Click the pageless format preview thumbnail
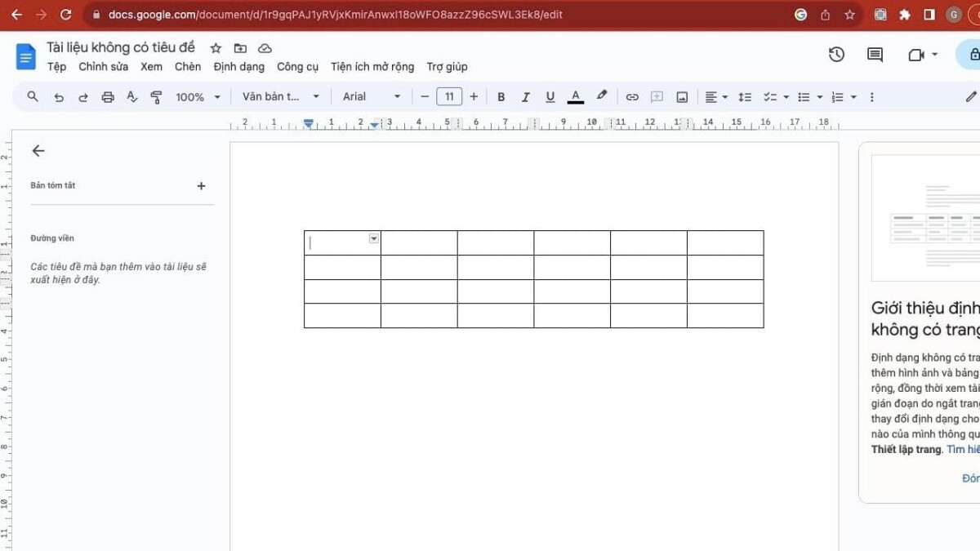The width and height of the screenshot is (980, 551). pos(925,218)
